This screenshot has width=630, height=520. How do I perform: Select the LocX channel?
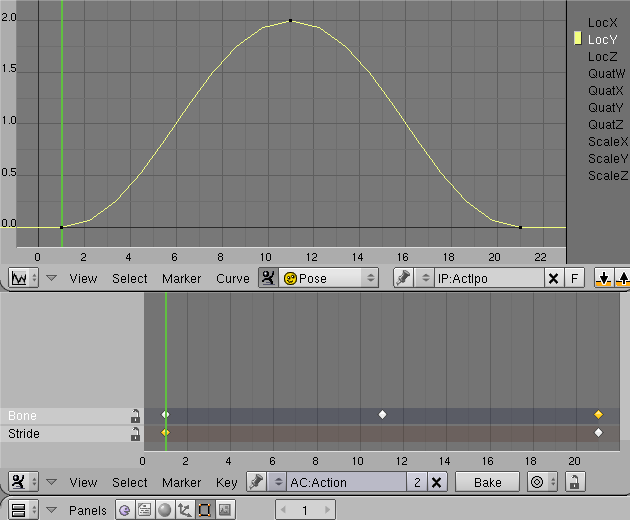(602, 23)
